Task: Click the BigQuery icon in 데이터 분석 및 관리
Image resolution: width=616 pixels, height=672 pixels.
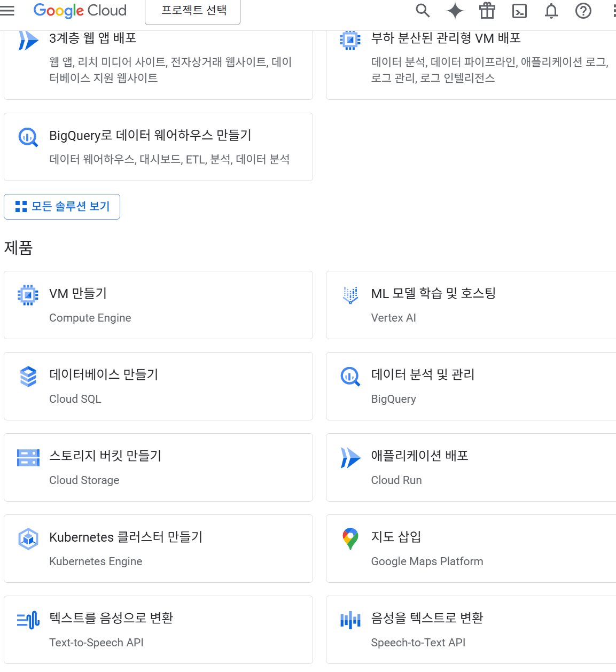Action: point(350,377)
